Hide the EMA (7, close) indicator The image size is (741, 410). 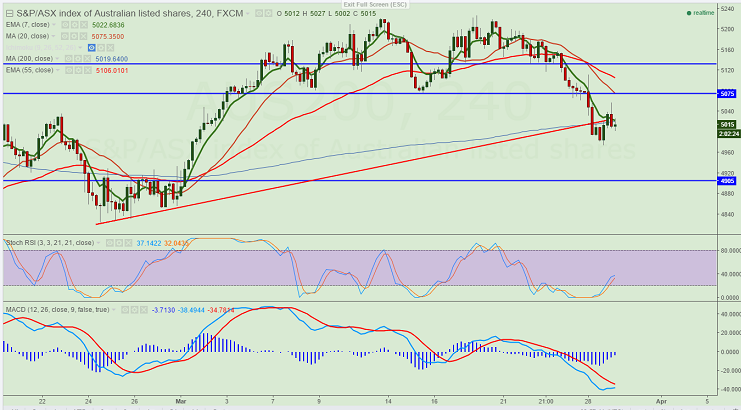pyautogui.click(x=65, y=25)
